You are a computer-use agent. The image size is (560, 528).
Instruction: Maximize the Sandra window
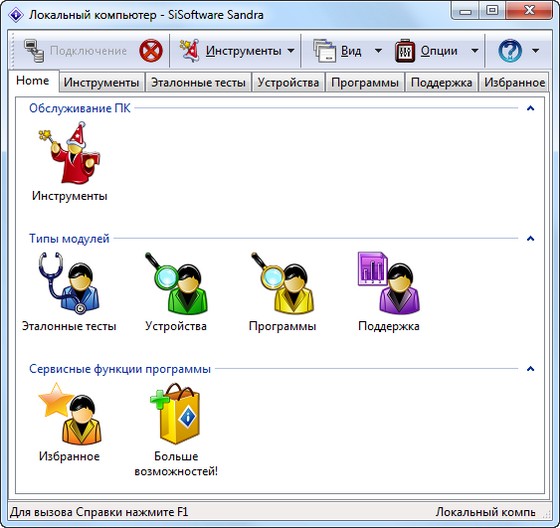coord(492,10)
